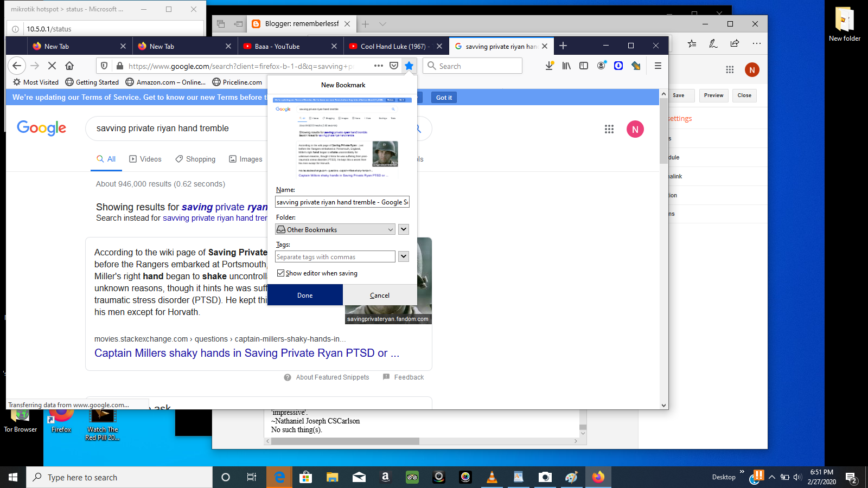This screenshot has height=488, width=868.
Task: Open a new Firefox tab with the plus button
Action: [563, 46]
